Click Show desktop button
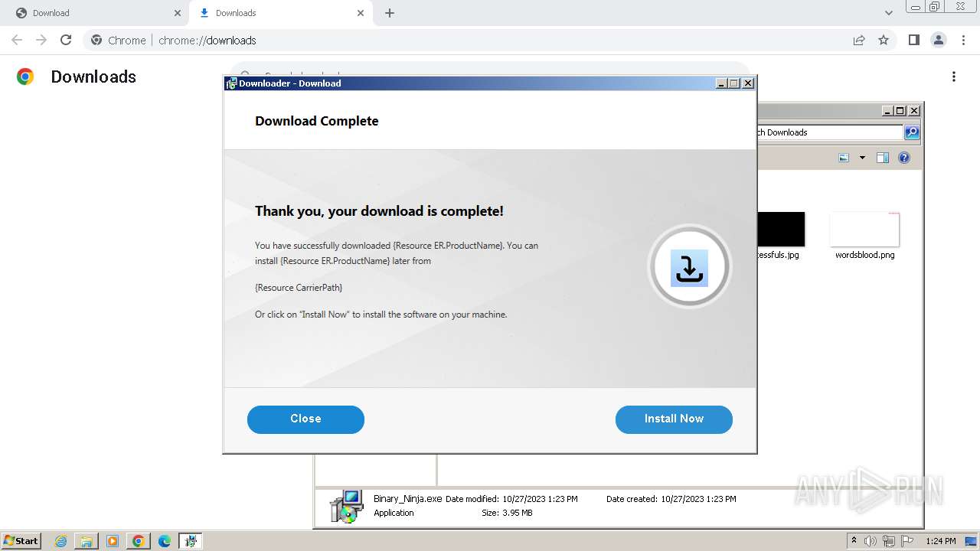 point(971,541)
